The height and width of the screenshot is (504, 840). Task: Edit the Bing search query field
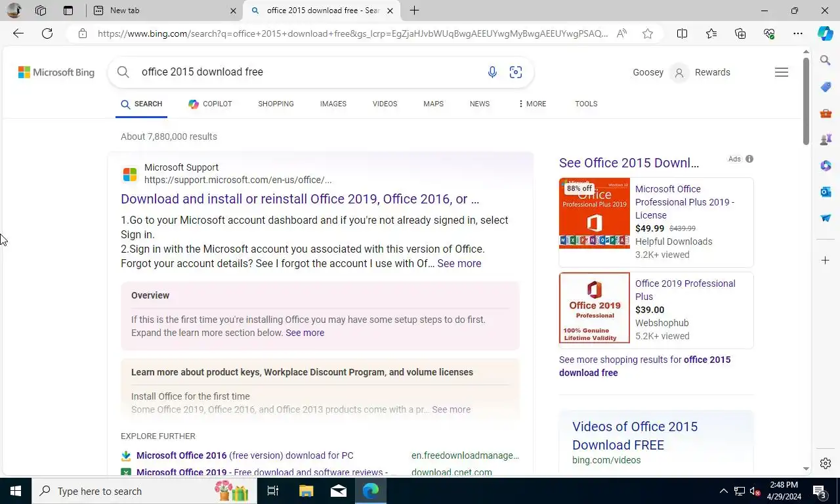[x=308, y=72]
